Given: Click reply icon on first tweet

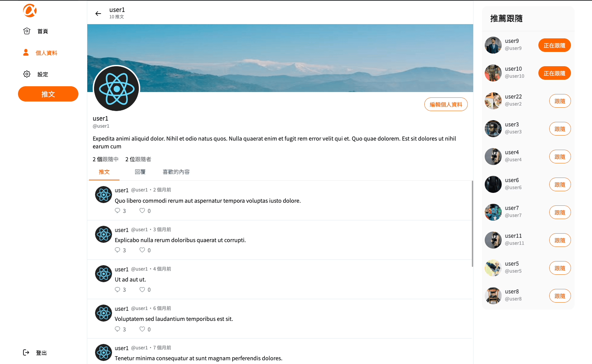Looking at the screenshot, I should 117,211.
